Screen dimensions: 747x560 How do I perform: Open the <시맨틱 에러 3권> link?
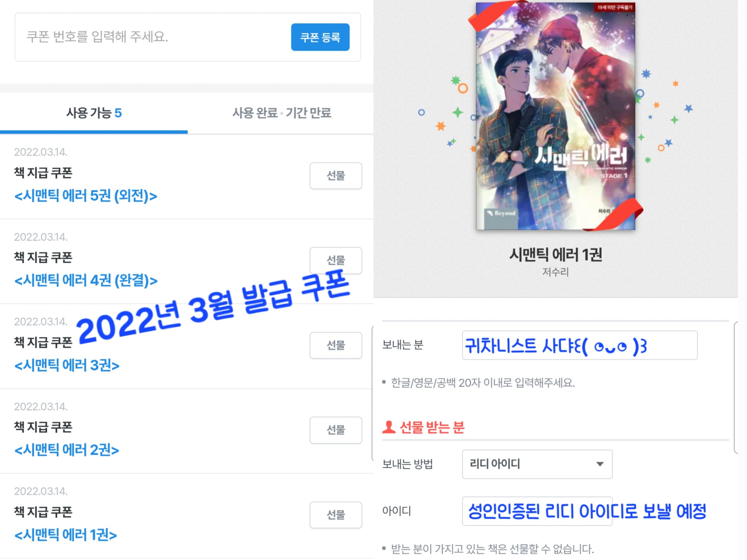click(67, 365)
